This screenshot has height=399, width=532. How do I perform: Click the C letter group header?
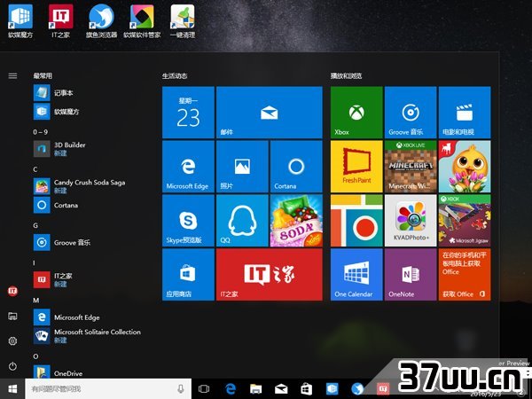coord(35,169)
